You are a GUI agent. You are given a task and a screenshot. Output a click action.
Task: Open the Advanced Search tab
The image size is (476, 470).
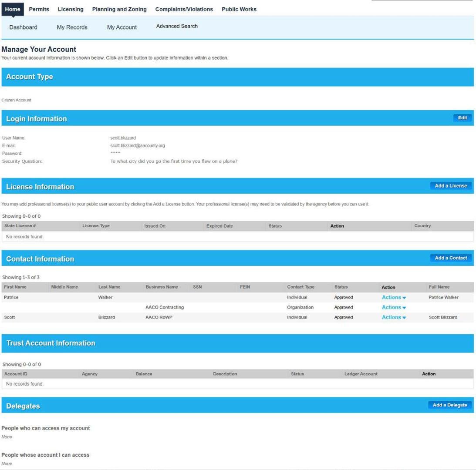[x=176, y=26]
